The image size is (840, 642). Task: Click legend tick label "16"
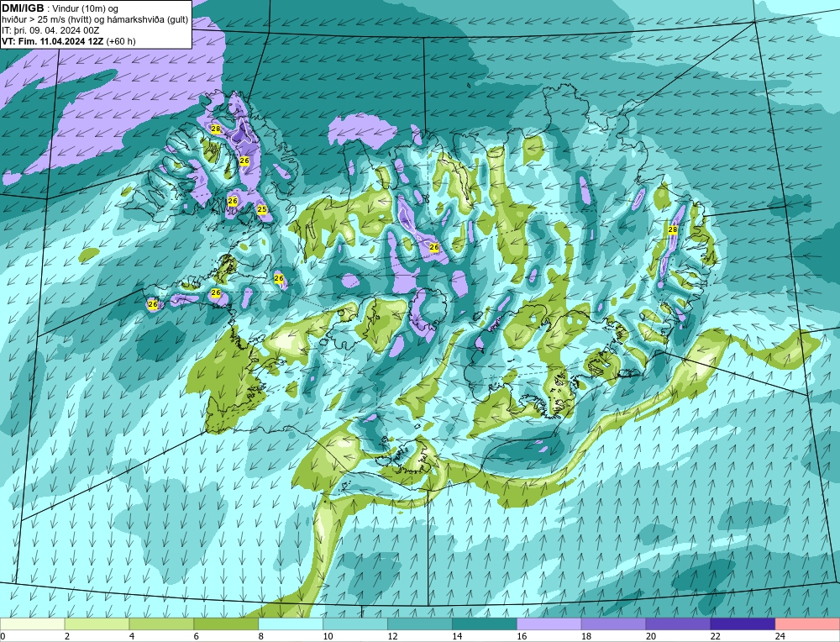pos(522,636)
